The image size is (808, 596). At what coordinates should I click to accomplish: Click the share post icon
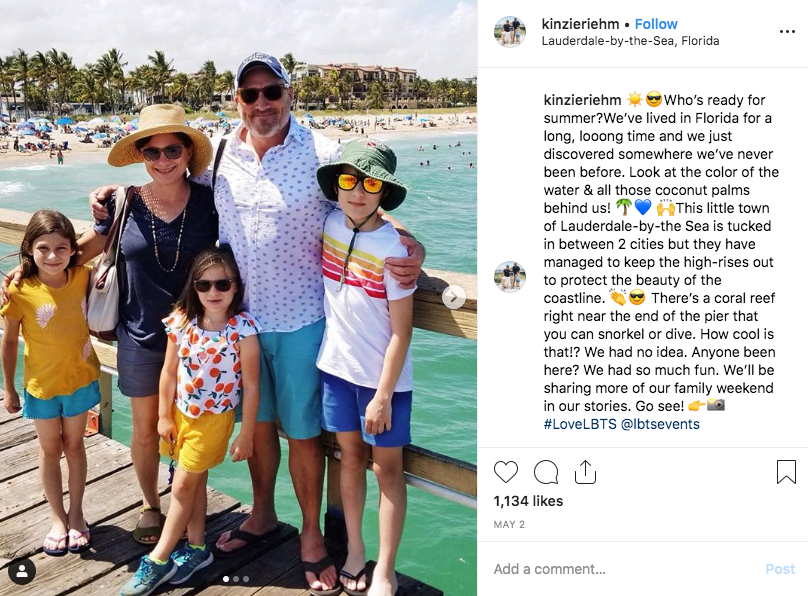pyautogui.click(x=585, y=471)
